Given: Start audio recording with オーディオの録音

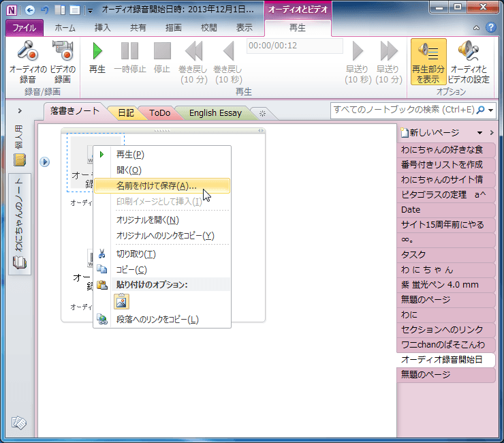Looking at the screenshot, I should click(x=28, y=62).
